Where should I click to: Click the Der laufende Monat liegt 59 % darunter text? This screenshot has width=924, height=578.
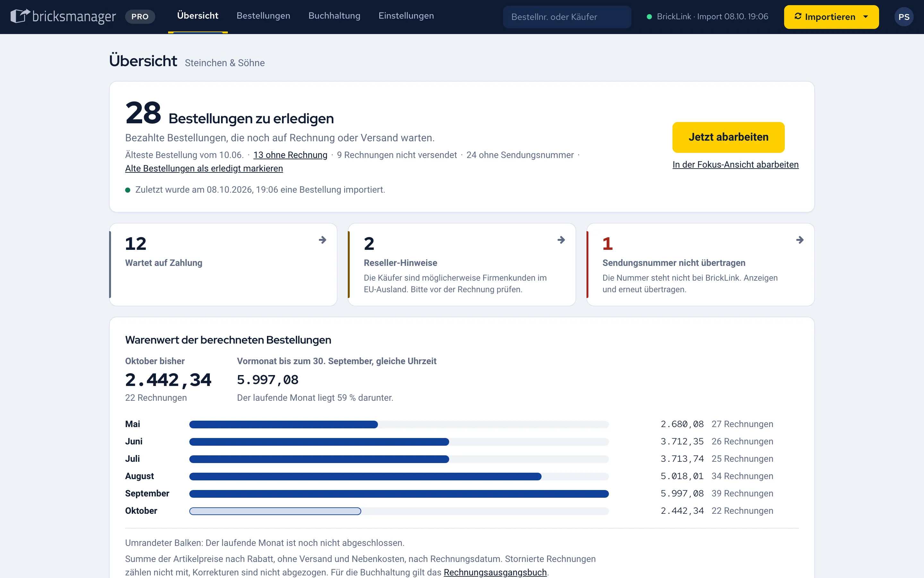(315, 398)
